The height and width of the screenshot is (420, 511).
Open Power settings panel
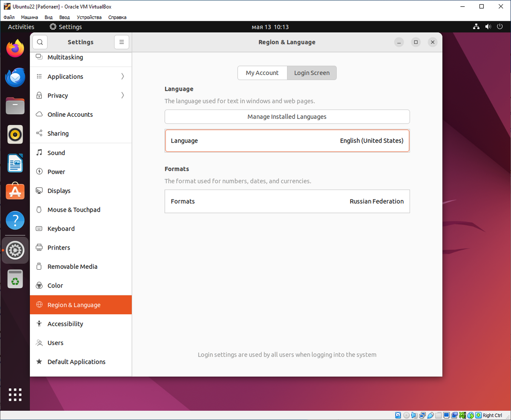point(81,172)
